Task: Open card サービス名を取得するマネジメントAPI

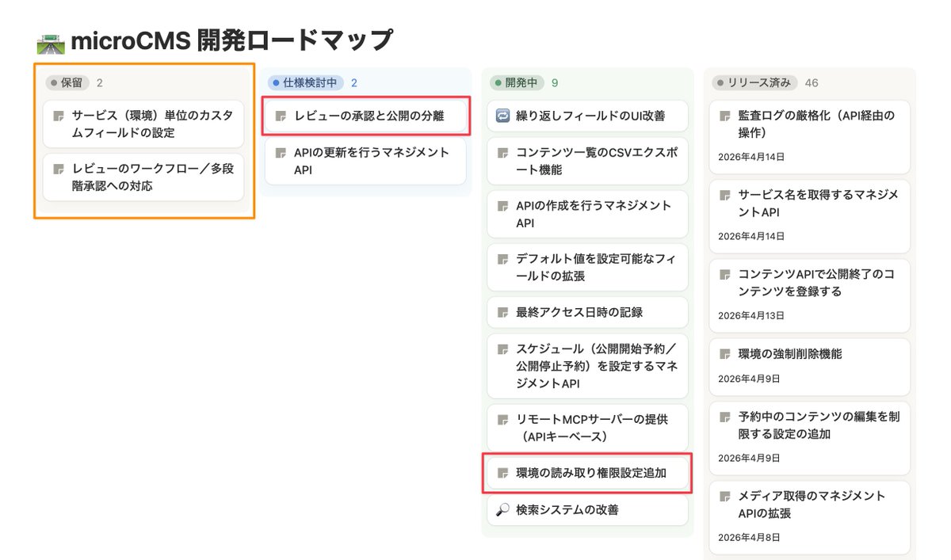Action: (x=809, y=215)
